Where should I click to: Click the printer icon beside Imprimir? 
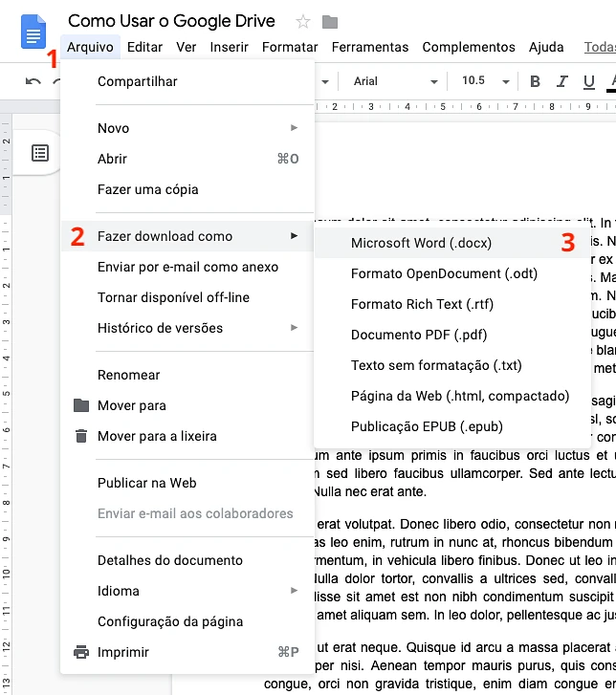pos(81,652)
